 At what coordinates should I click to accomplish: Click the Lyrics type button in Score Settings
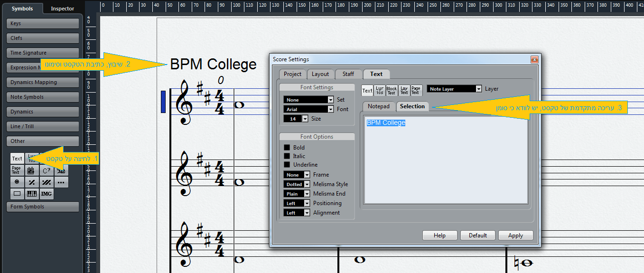(379, 90)
